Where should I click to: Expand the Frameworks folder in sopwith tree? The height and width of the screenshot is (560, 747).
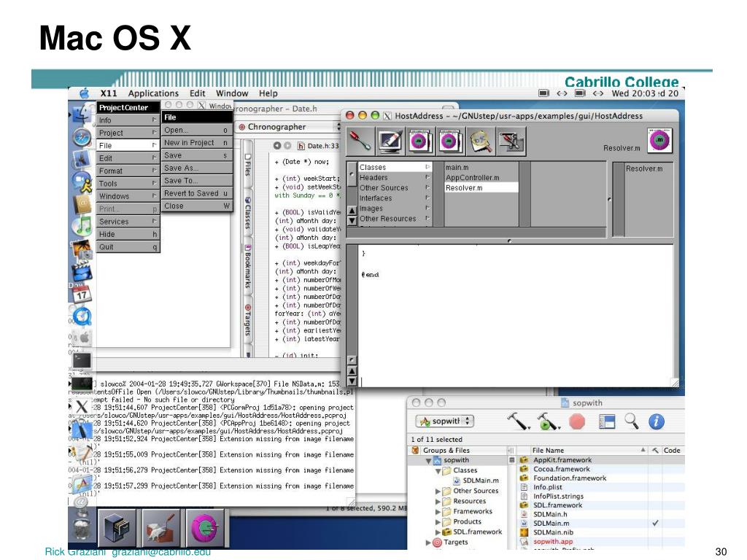(x=438, y=512)
